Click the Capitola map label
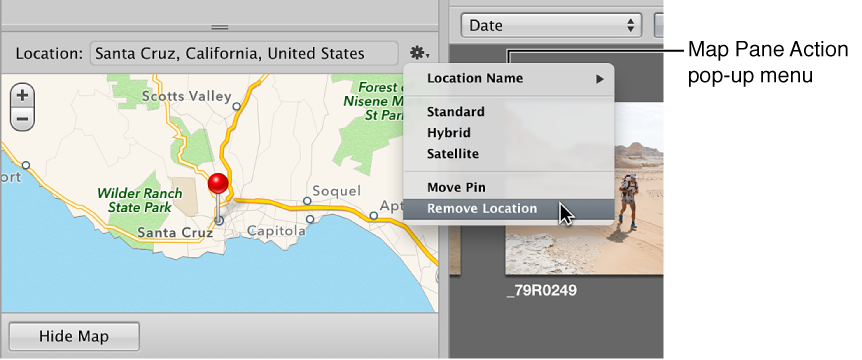The image size is (862, 360). pos(275,231)
